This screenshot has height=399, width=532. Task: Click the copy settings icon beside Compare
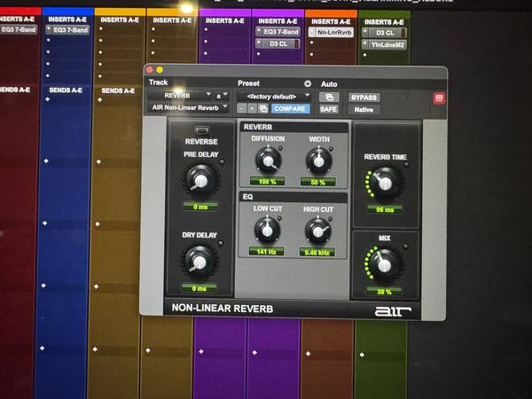[262, 108]
